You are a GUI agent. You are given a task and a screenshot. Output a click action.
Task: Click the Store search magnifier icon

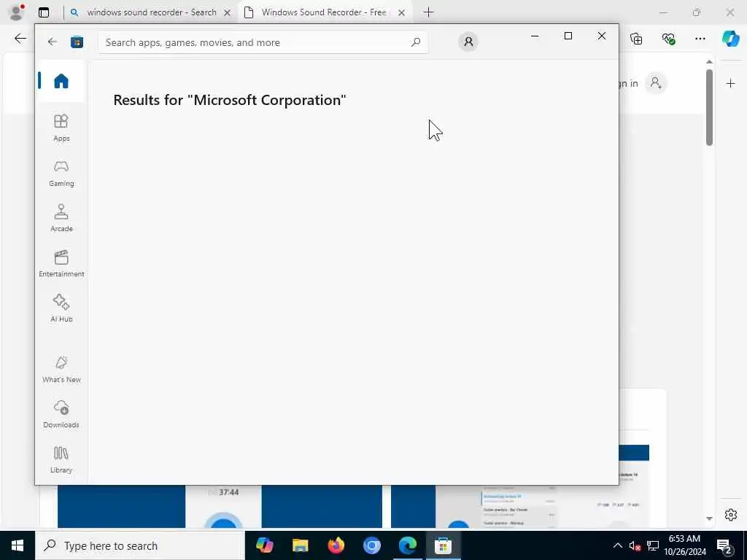[x=415, y=42]
